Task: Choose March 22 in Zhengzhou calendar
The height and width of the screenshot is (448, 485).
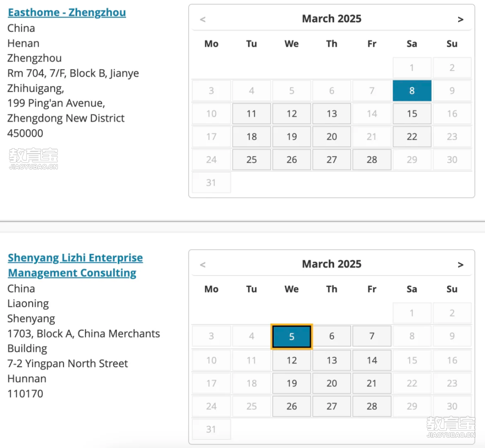Action: (412, 137)
